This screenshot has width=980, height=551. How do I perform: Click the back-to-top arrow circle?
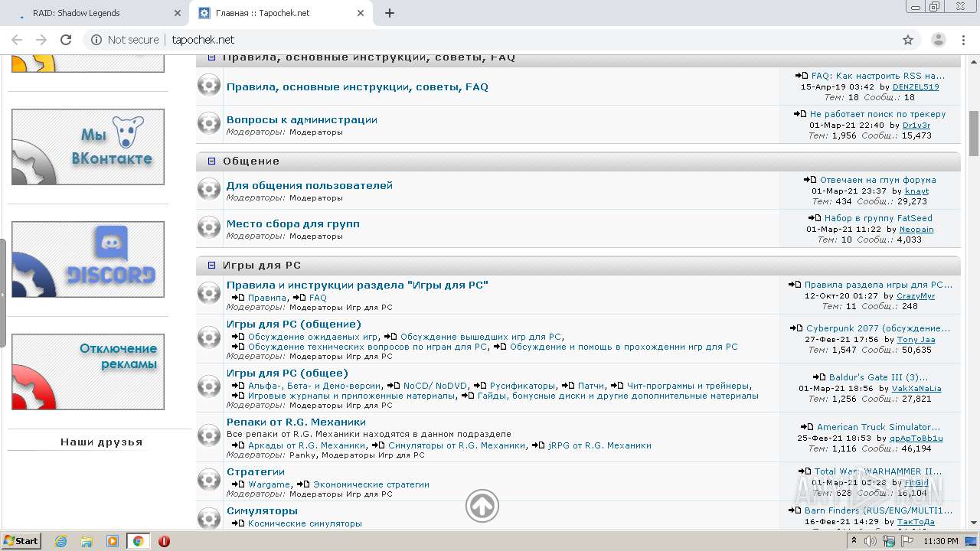click(482, 506)
